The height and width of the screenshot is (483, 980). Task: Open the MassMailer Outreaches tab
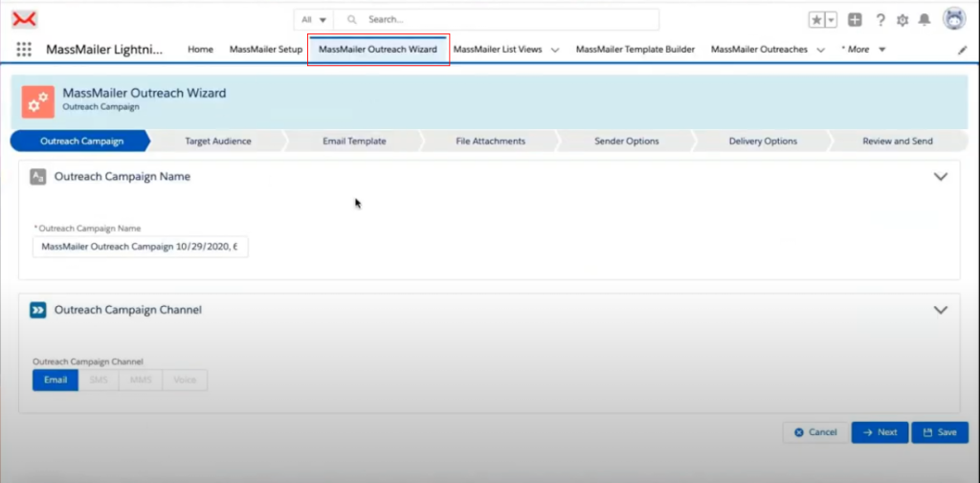pyautogui.click(x=759, y=50)
